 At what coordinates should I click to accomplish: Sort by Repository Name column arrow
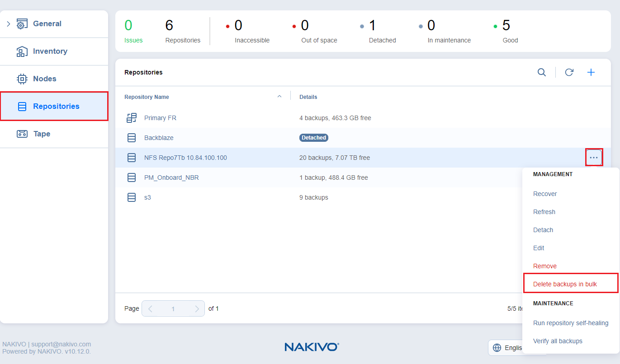(279, 96)
